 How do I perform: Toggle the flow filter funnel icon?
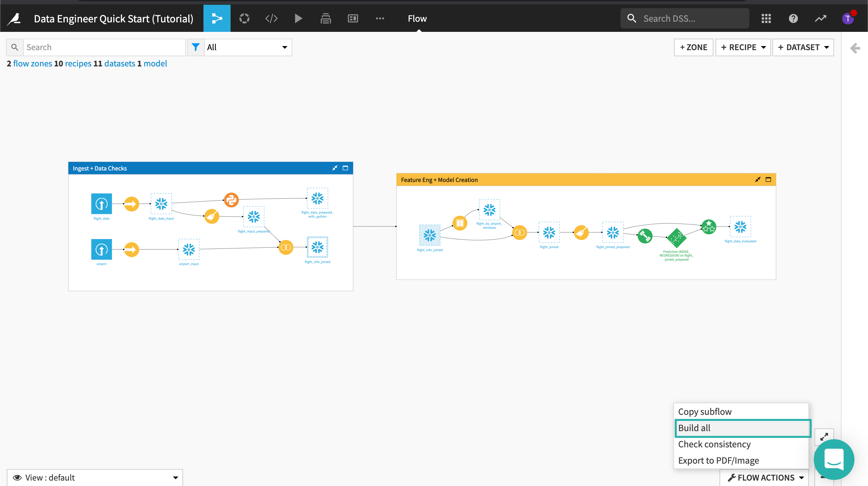[x=196, y=47]
